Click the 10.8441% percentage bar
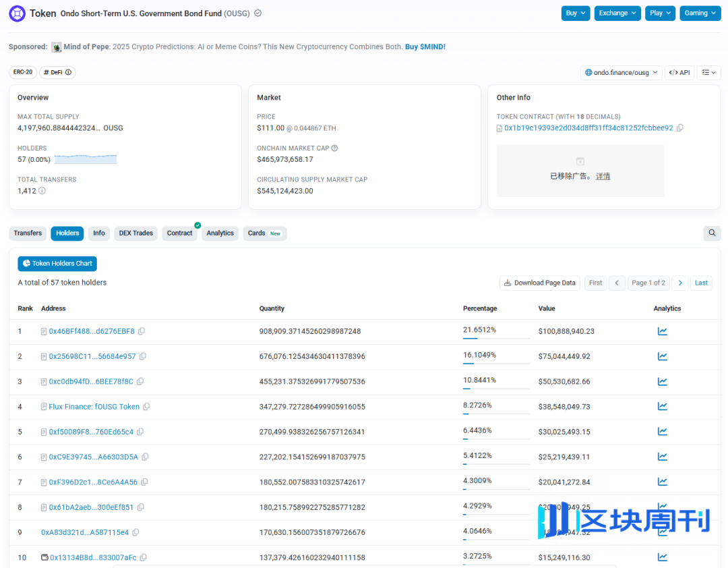Image resolution: width=728 pixels, height=568 pixels. tap(496, 389)
